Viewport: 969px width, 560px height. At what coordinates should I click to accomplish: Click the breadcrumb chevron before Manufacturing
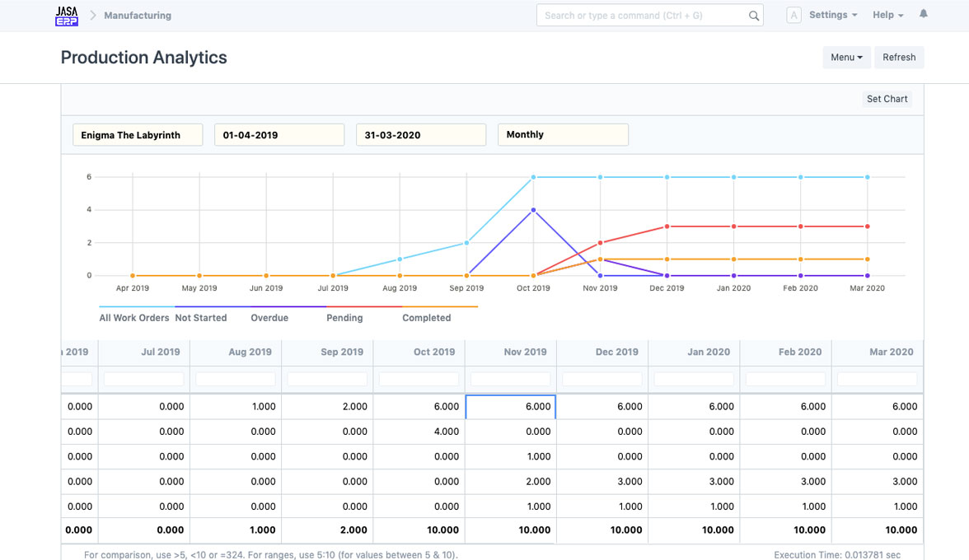[93, 15]
